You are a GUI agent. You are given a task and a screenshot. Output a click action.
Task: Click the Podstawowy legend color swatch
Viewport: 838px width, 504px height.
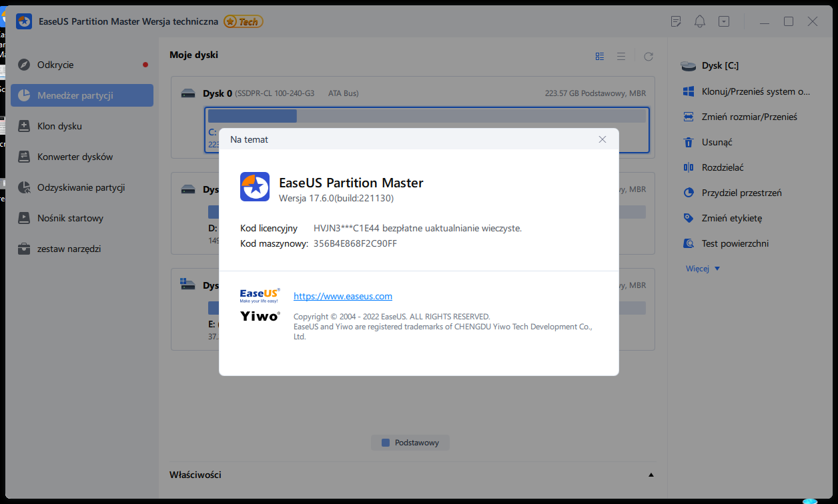click(x=386, y=443)
